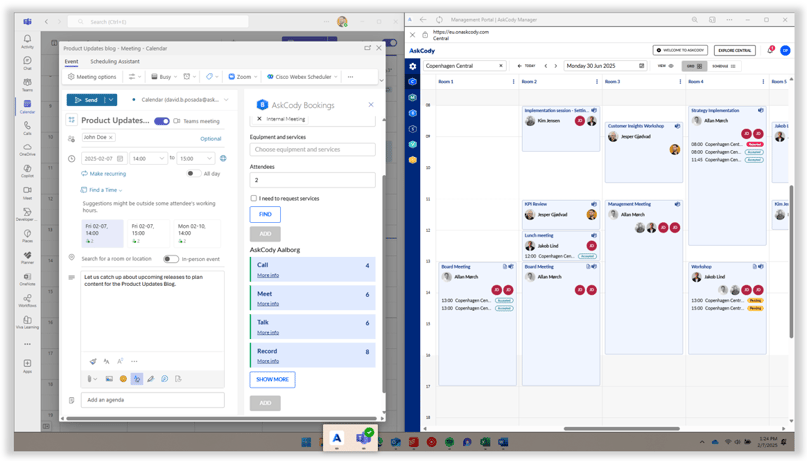Open Room 1 column options menu
This screenshot has height=461, width=807.
[514, 82]
